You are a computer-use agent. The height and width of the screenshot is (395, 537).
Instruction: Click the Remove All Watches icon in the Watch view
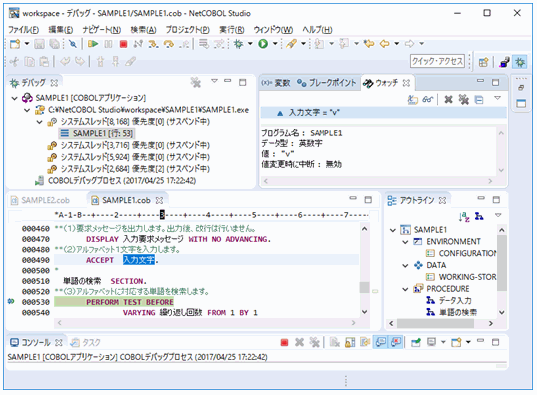coord(463,100)
